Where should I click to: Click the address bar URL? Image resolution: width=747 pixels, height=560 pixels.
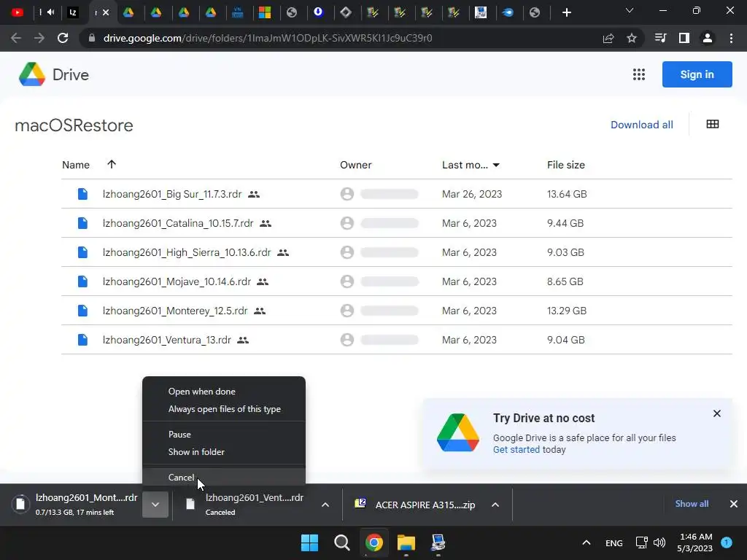pyautogui.click(x=268, y=38)
